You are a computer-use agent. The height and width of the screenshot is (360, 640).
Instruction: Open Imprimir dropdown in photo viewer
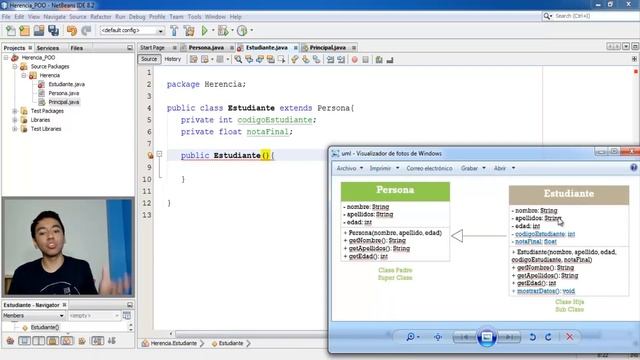coord(384,168)
